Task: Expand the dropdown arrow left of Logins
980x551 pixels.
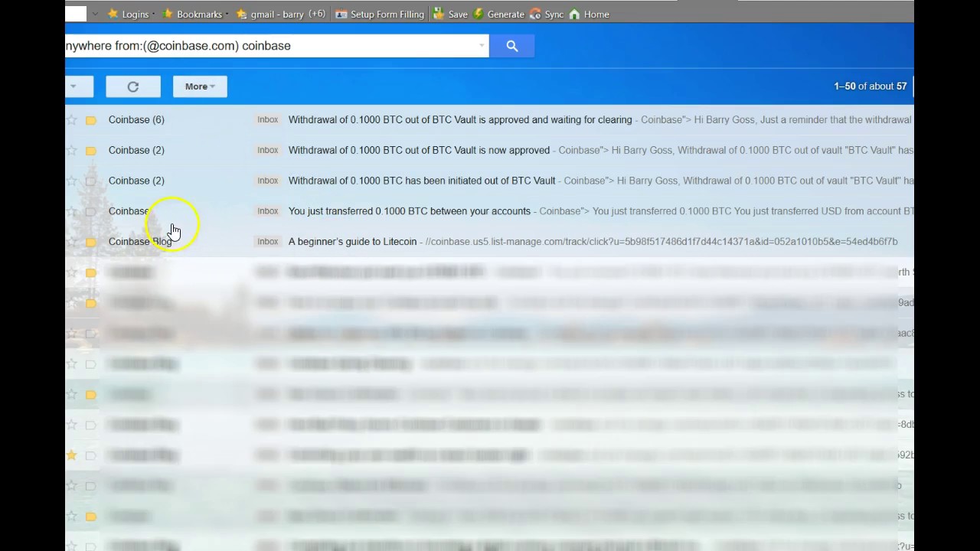Action: tap(95, 15)
